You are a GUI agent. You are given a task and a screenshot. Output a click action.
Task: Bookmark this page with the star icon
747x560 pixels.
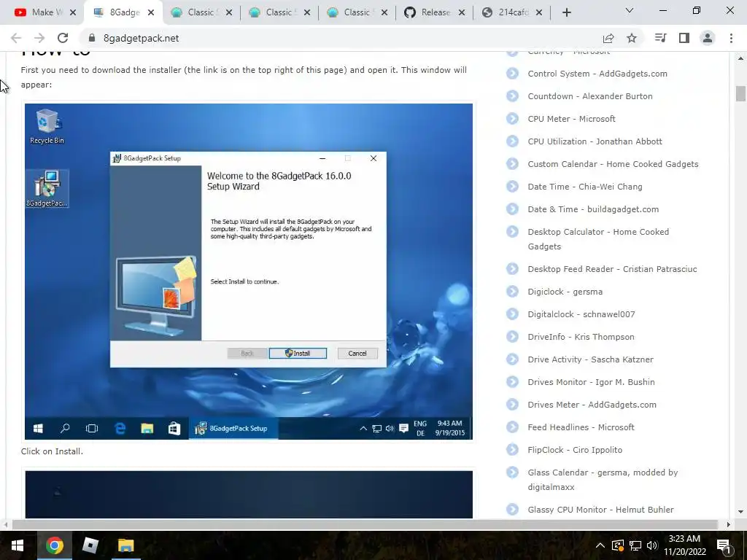pyautogui.click(x=632, y=38)
